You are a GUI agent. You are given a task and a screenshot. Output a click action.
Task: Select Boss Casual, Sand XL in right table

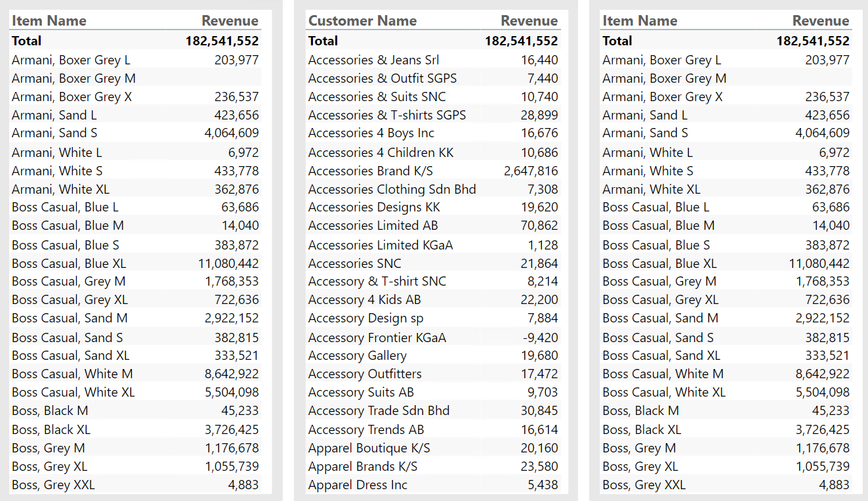(x=661, y=355)
